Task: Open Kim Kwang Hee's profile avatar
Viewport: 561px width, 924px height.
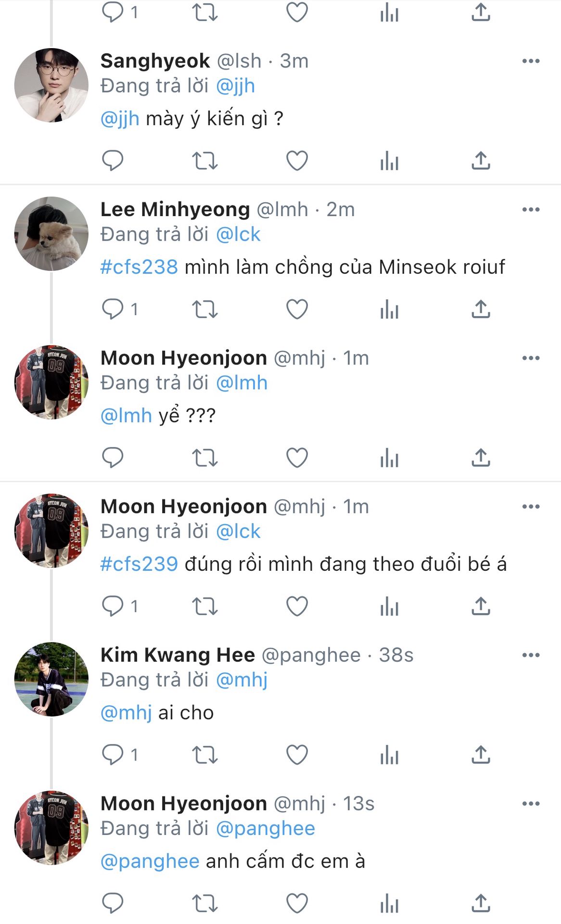Action: (51, 679)
